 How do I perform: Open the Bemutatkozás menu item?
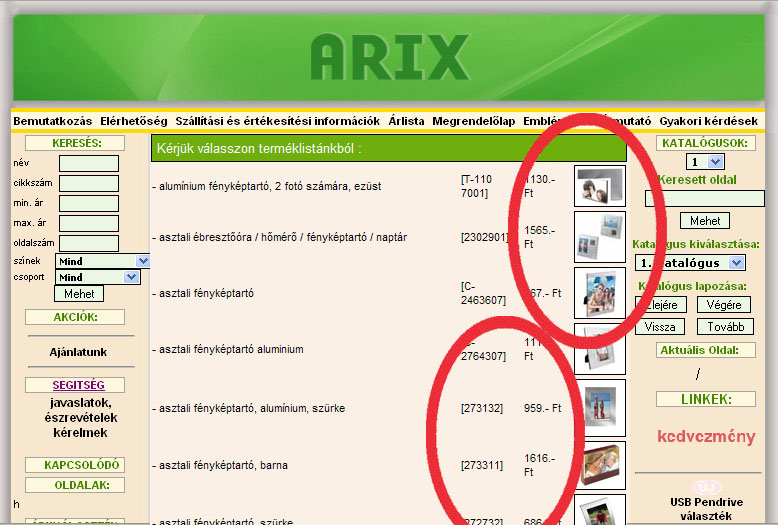(x=53, y=121)
